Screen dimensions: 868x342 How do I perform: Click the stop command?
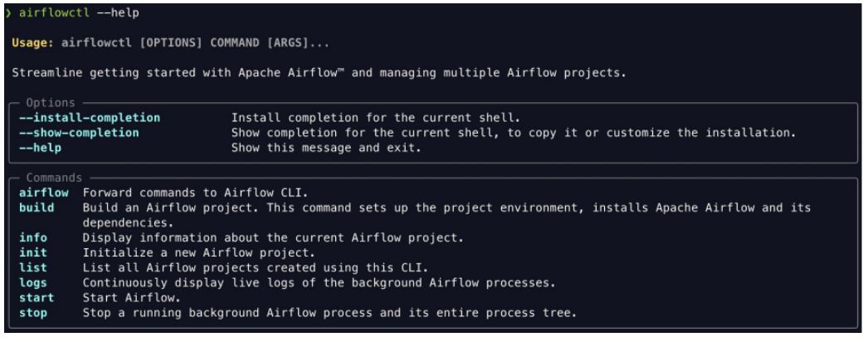[33, 313]
